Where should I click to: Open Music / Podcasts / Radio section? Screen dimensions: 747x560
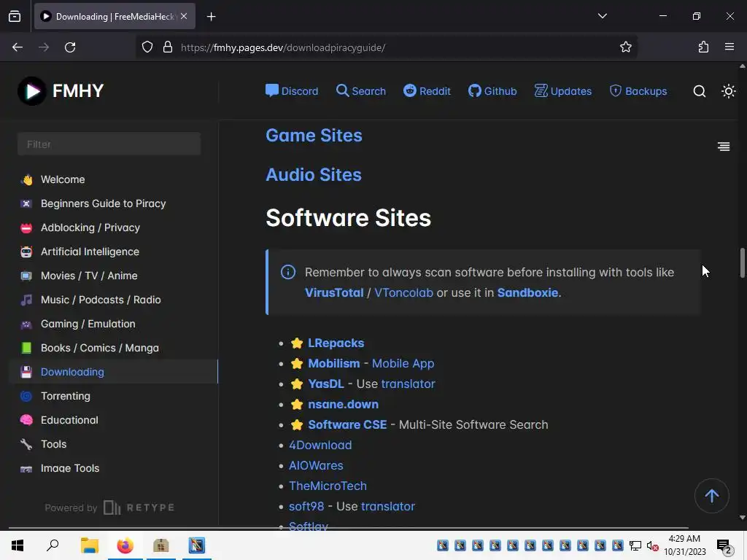101,300
